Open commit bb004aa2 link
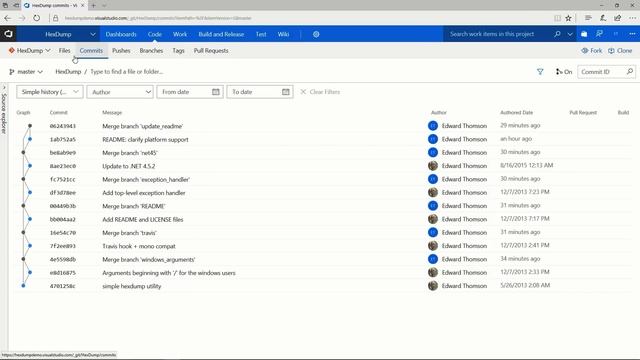This screenshot has height=360, width=640. [x=62, y=219]
